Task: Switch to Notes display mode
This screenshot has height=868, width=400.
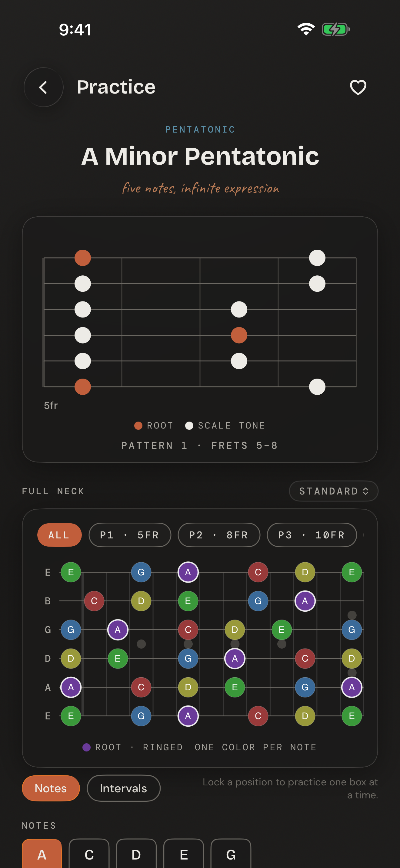Action: tap(51, 788)
